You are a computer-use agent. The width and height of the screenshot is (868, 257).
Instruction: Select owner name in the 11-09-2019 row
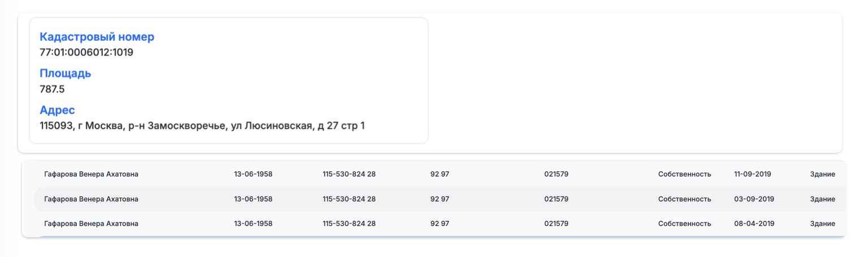[91, 174]
